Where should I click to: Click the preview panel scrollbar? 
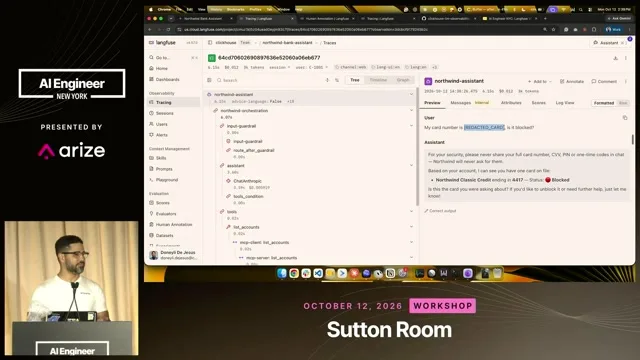pyautogui.click(x=633, y=140)
